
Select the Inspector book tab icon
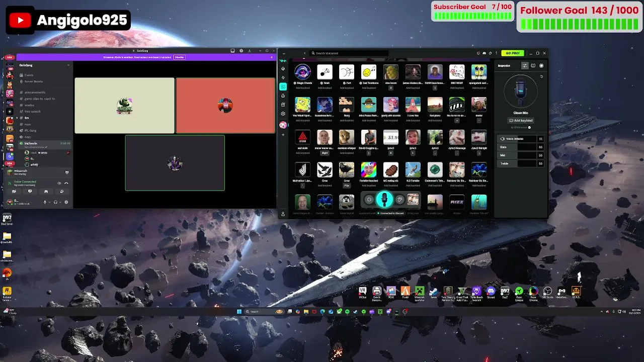[x=533, y=65]
